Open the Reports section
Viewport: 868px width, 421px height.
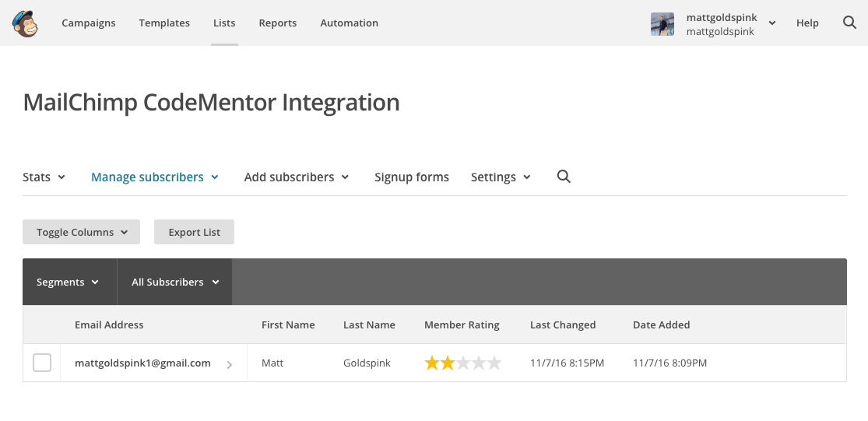(x=278, y=23)
